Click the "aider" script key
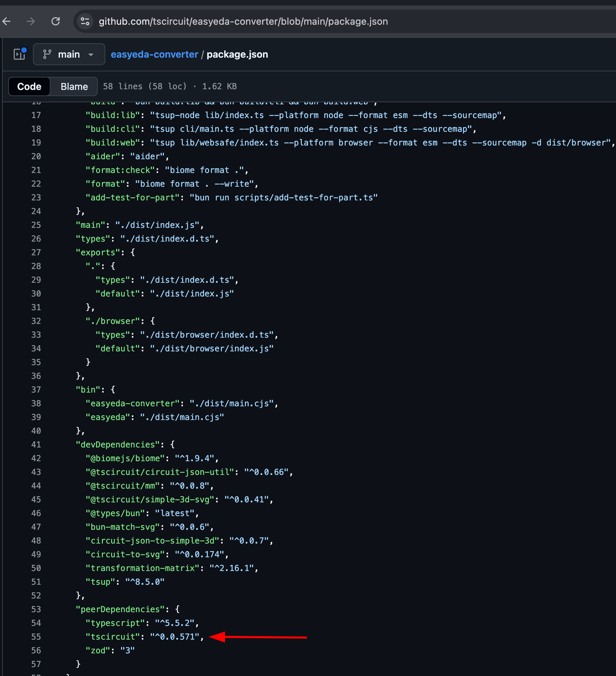 (x=103, y=156)
